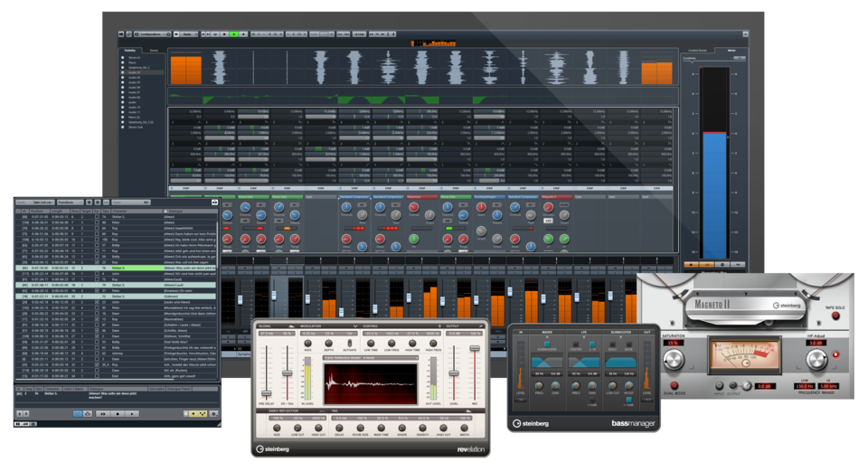Turn the Subwoofer Hi Cut knob in Bassmanager
Screen dimensions: 868x472
pos(629,386)
